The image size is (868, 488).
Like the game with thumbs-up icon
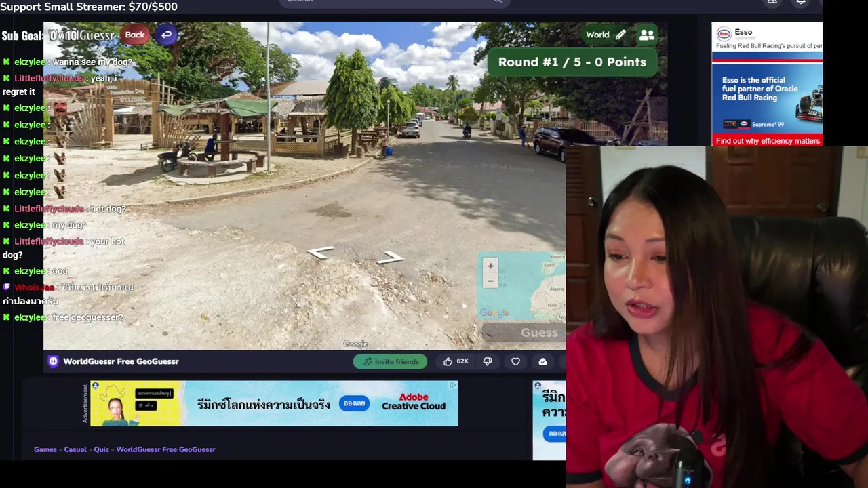click(x=448, y=361)
